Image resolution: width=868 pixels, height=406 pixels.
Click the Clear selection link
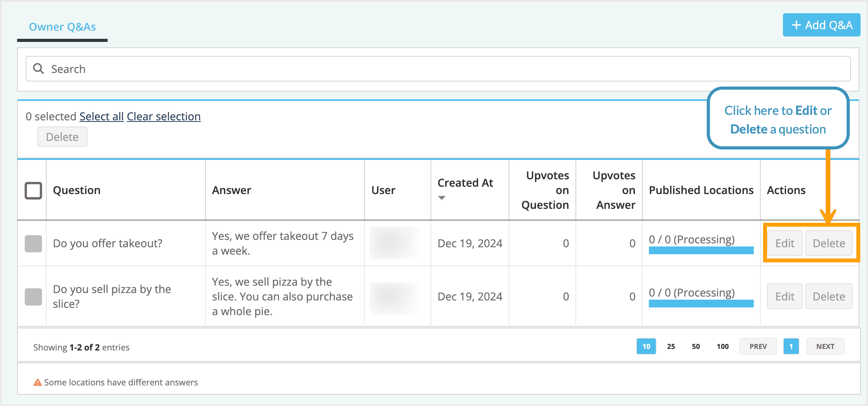[x=164, y=116]
